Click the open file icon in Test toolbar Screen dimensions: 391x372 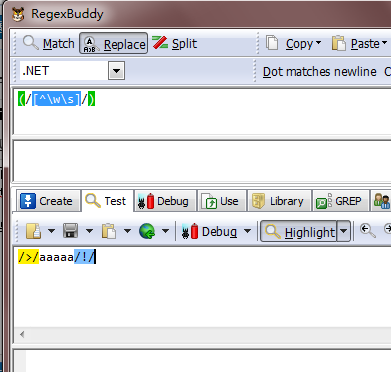pos(33,231)
